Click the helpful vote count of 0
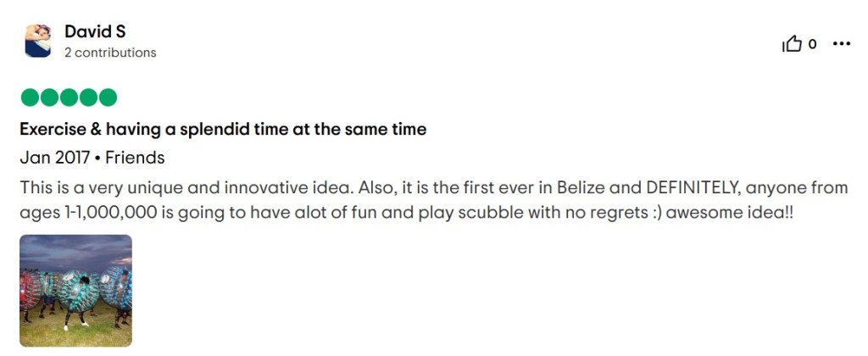 pos(812,44)
